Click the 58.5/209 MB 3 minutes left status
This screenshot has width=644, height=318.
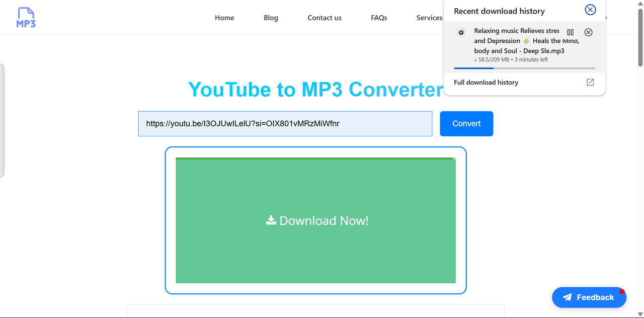pos(511,59)
